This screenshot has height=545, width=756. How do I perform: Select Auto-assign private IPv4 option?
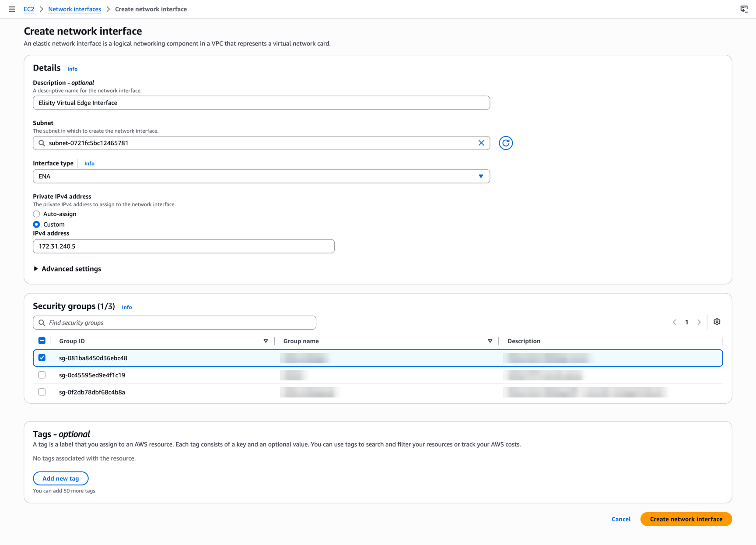click(37, 214)
